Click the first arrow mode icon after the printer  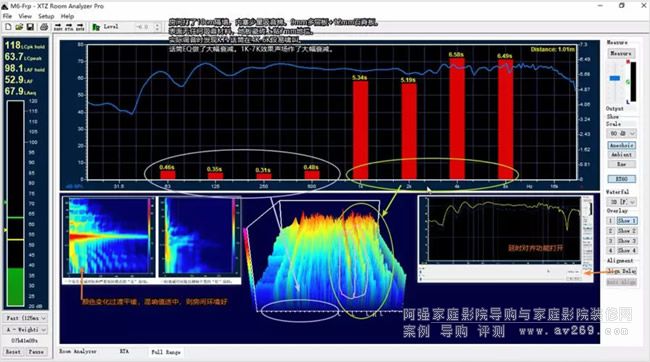coord(58,27)
